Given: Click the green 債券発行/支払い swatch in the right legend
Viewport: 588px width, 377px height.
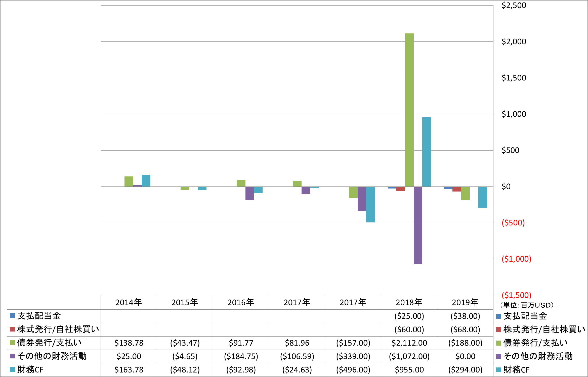Looking at the screenshot, I should tap(498, 343).
